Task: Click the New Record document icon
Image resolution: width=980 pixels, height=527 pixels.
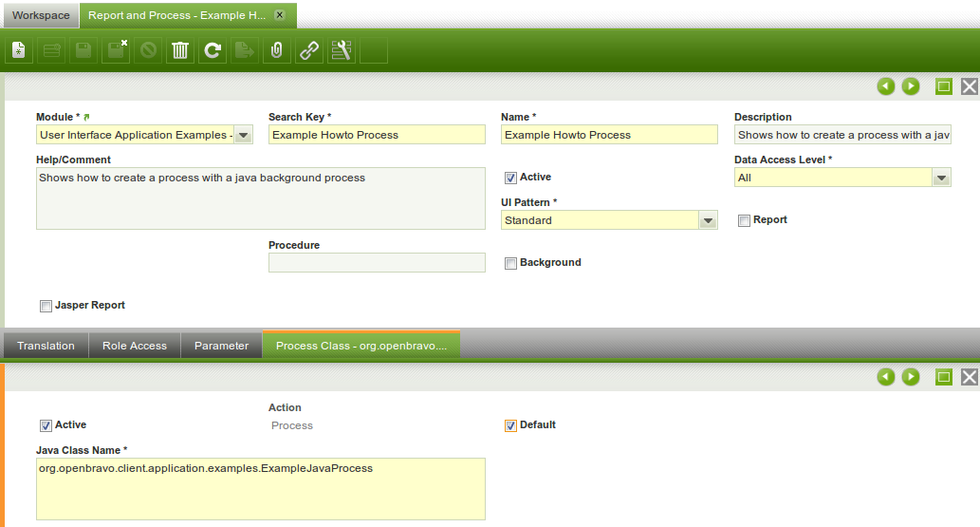Action: click(x=19, y=50)
